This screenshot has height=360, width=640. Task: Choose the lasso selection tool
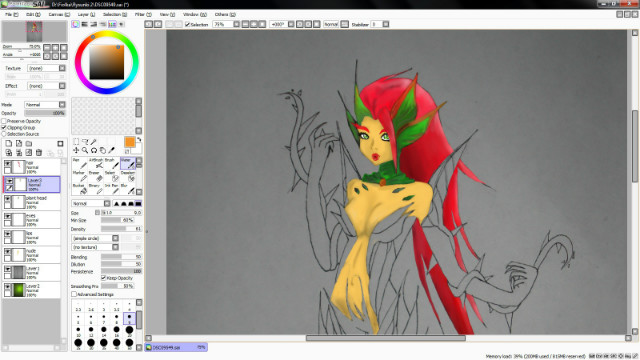(x=85, y=142)
